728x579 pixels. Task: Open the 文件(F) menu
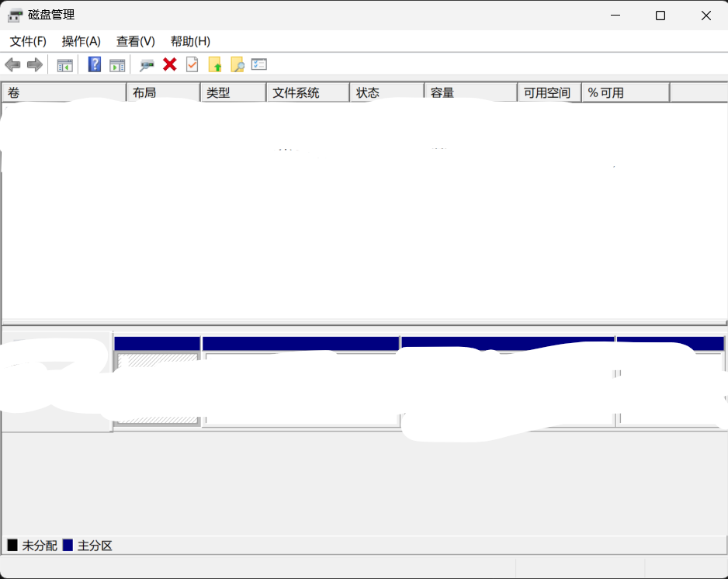tap(26, 41)
